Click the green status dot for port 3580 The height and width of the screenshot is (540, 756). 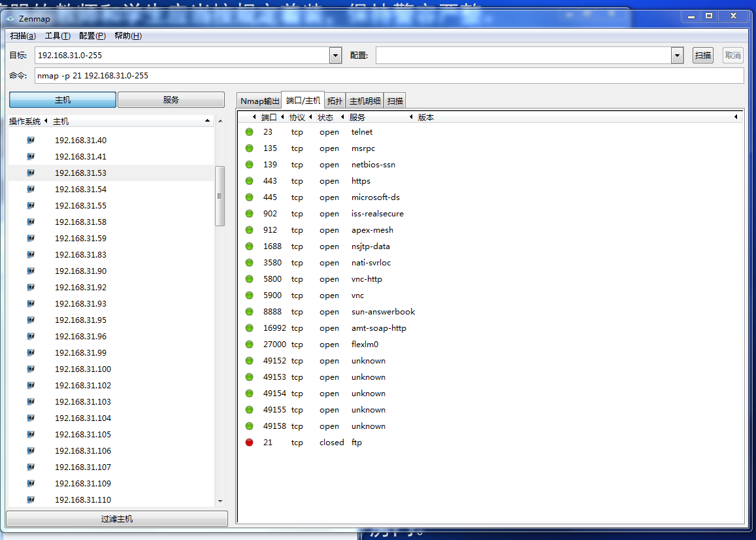click(249, 263)
